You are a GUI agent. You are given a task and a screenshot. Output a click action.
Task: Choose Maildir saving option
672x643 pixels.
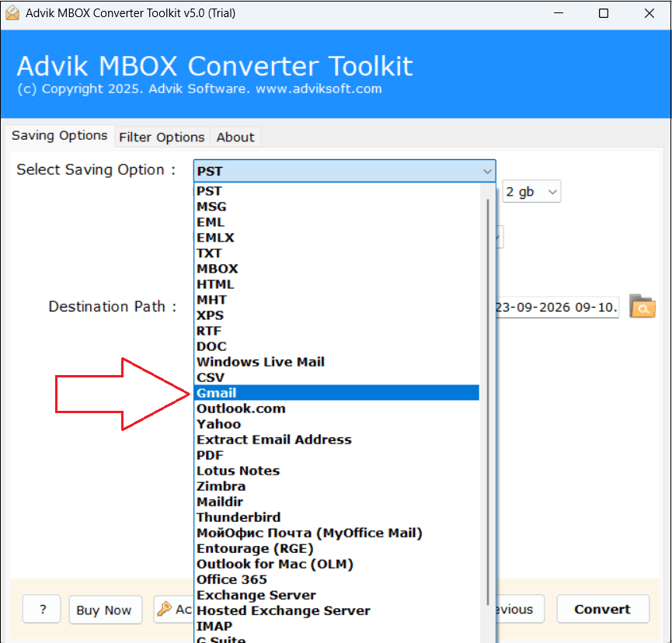336,502
